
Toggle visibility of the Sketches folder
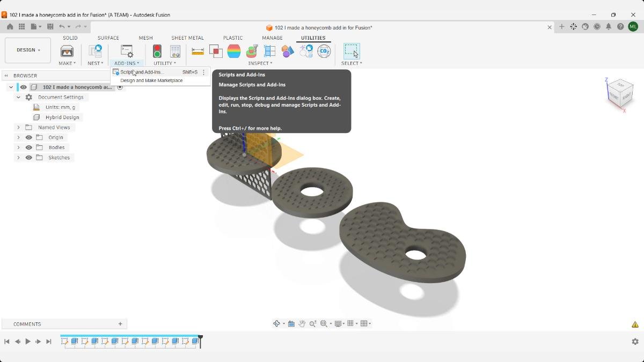click(x=29, y=158)
